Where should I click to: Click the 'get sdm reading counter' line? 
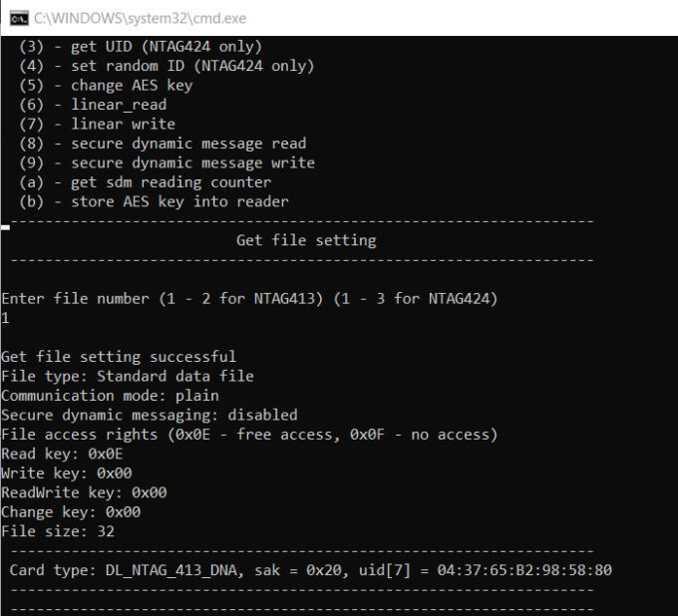click(x=146, y=182)
